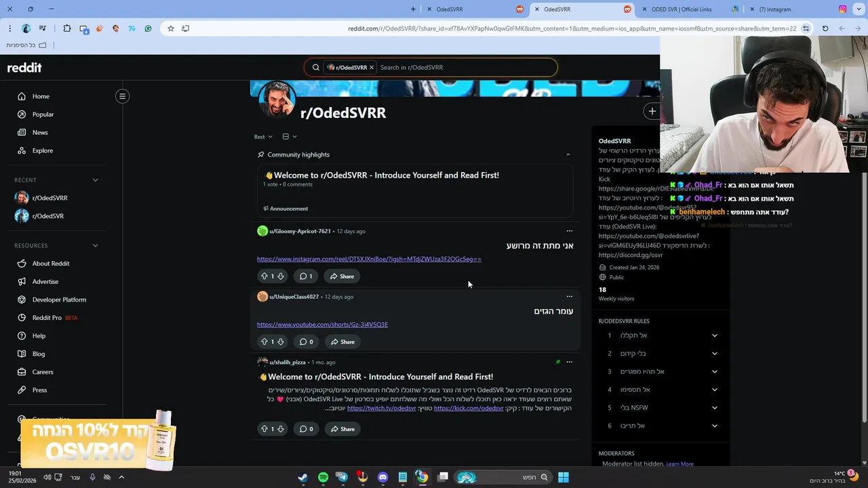Open Popular in Reddit sidebar
Image resolution: width=868 pixels, height=488 pixels.
click(43, 115)
